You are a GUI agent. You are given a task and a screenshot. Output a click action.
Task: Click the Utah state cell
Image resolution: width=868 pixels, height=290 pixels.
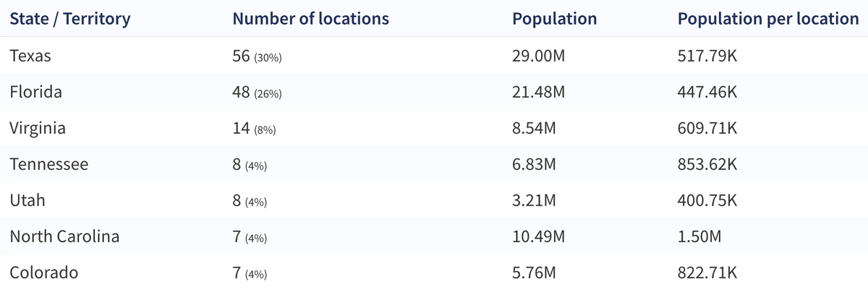pyautogui.click(x=27, y=201)
